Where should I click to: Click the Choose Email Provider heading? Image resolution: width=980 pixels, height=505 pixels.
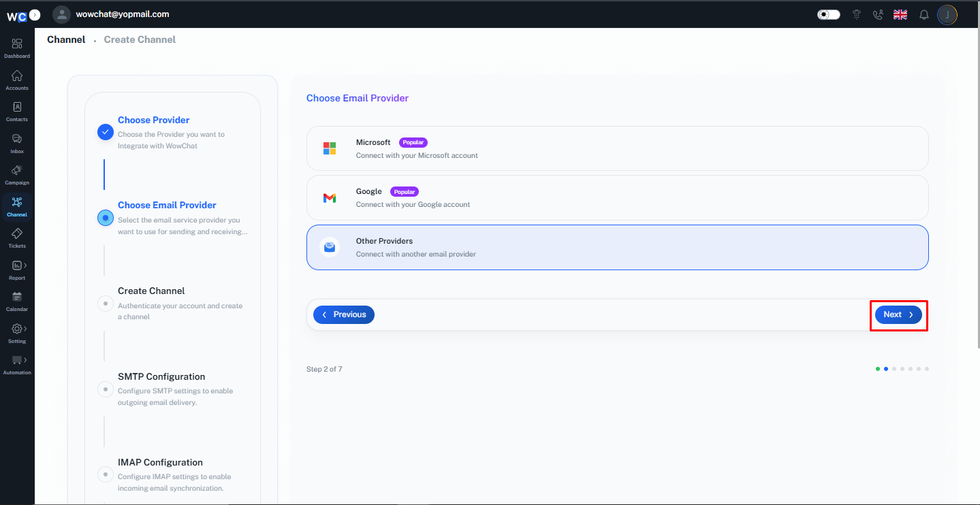[x=358, y=98]
